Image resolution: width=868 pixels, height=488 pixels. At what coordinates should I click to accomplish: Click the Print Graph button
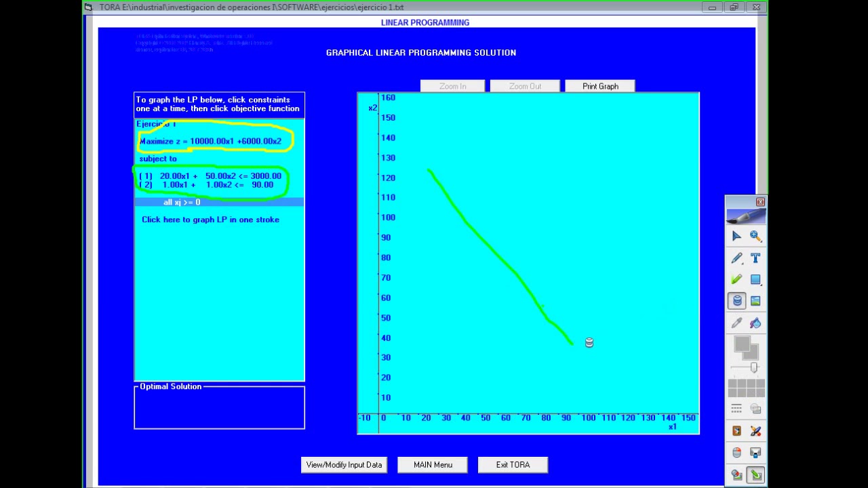(x=600, y=86)
